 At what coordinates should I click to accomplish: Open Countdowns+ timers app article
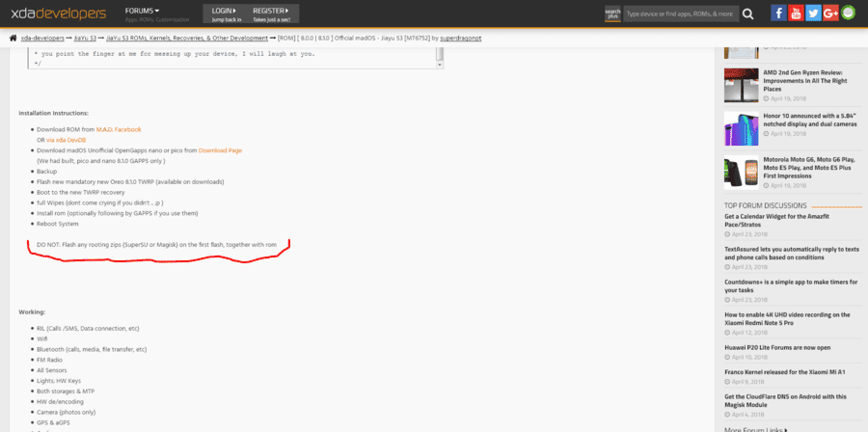792,286
